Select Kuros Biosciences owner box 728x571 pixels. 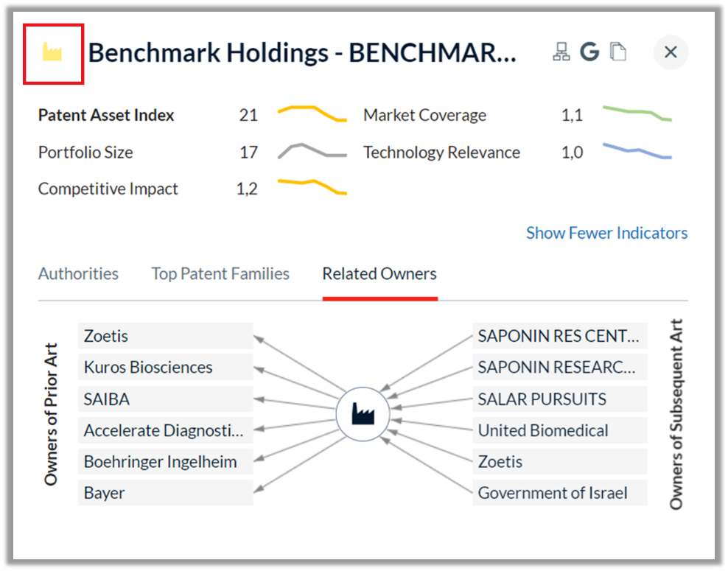[165, 367]
